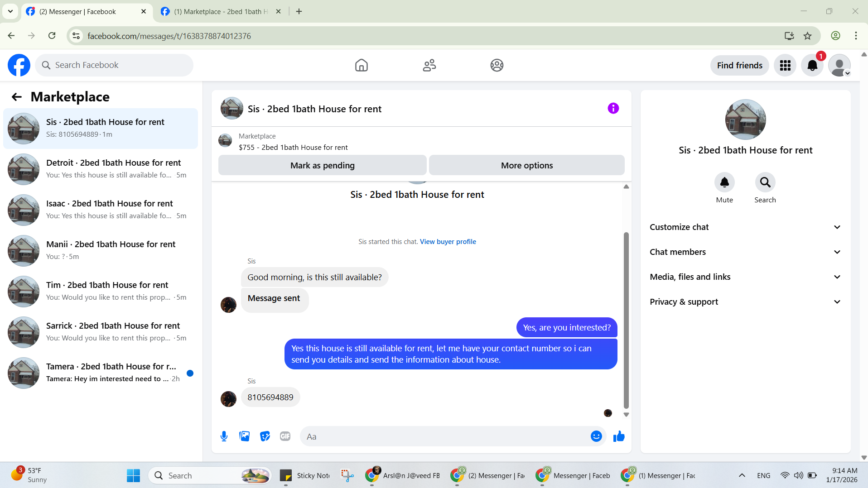Click the listing thumbnail in the right panel
Screen dimensions: 868x488
click(745, 120)
